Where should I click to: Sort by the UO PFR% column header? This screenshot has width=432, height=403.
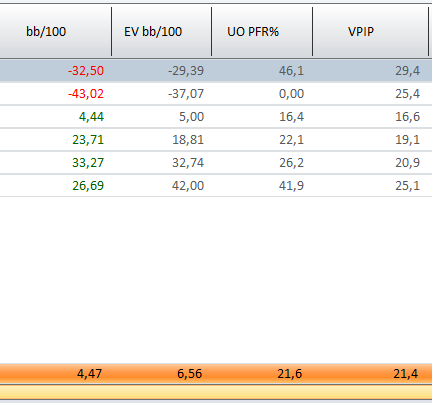(x=253, y=32)
